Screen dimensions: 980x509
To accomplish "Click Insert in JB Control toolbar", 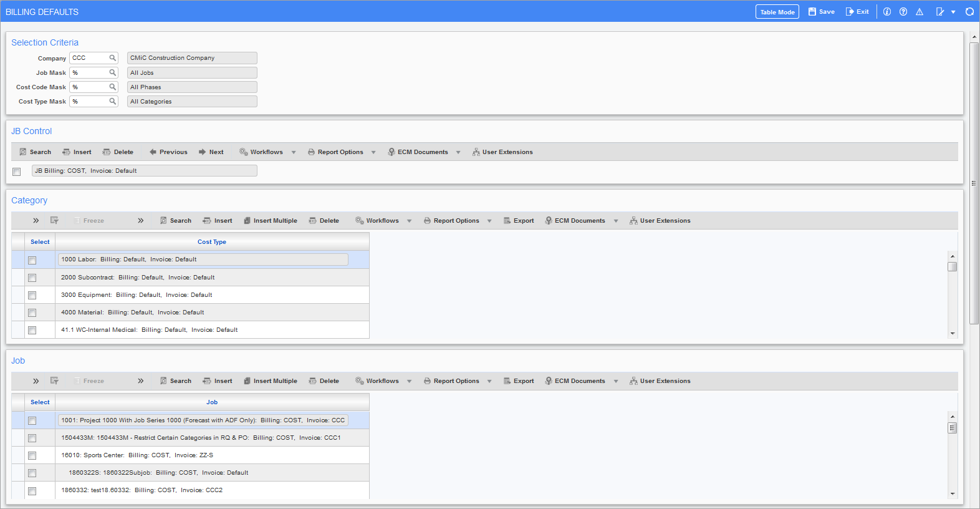I will point(77,152).
